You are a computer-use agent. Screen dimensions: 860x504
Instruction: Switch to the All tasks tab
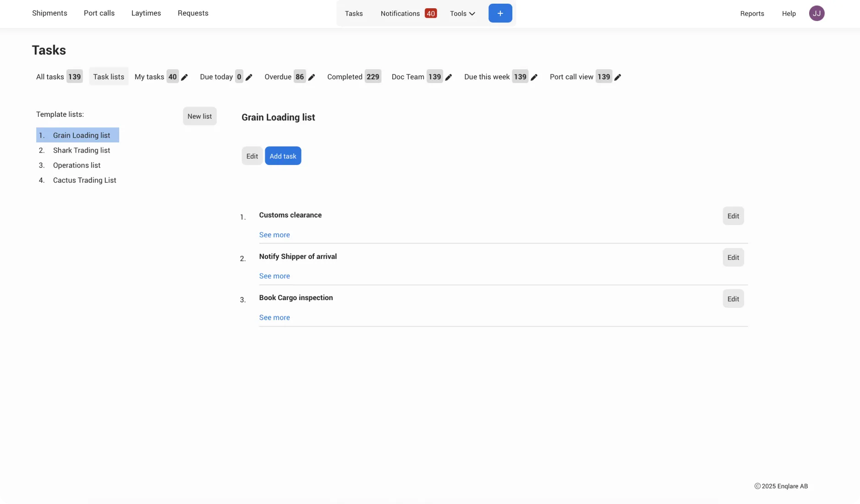59,77
